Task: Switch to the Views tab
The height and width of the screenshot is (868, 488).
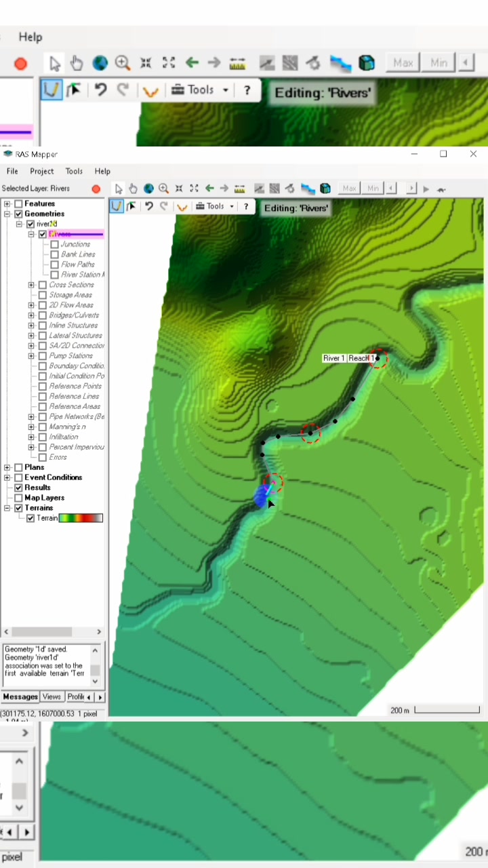Action: tap(52, 696)
